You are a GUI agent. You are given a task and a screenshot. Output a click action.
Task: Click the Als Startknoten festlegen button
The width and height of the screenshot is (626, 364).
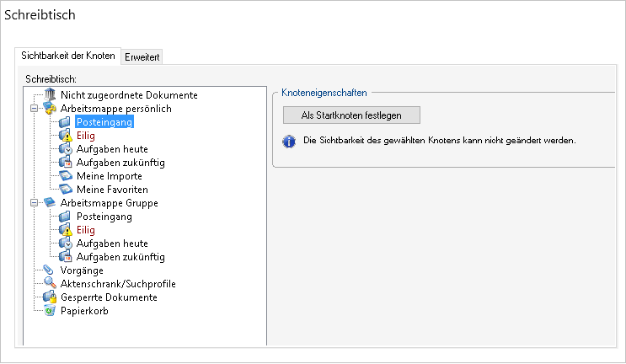point(351,115)
